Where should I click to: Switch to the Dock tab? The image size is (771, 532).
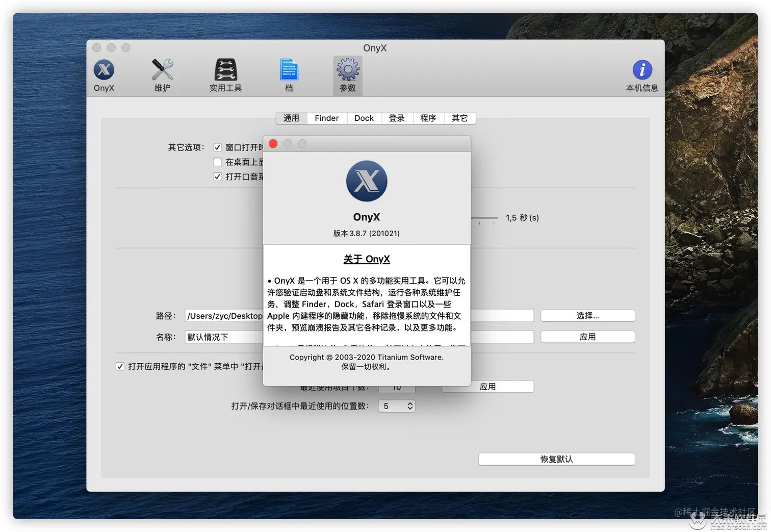click(x=364, y=118)
